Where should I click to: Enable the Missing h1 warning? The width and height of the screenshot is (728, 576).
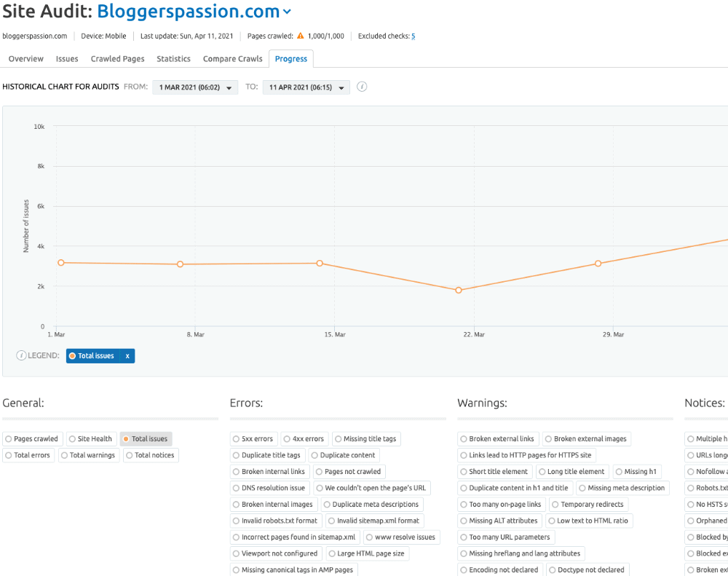click(637, 471)
